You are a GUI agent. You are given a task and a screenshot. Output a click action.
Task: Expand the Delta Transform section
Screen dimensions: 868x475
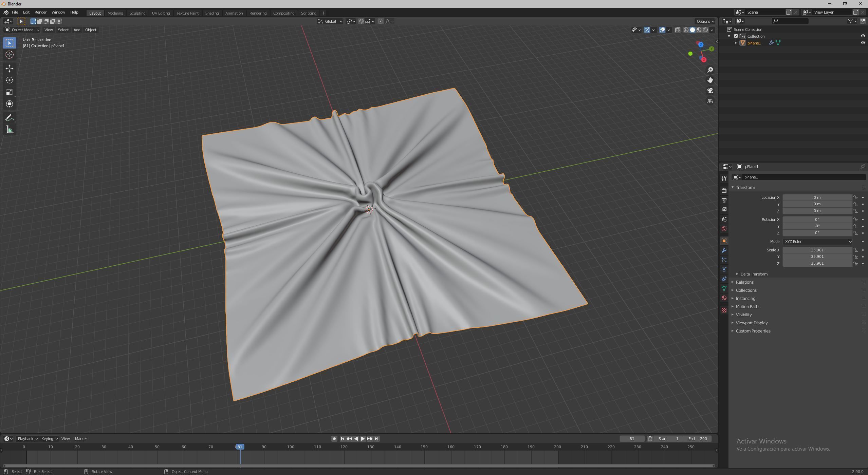pos(753,274)
